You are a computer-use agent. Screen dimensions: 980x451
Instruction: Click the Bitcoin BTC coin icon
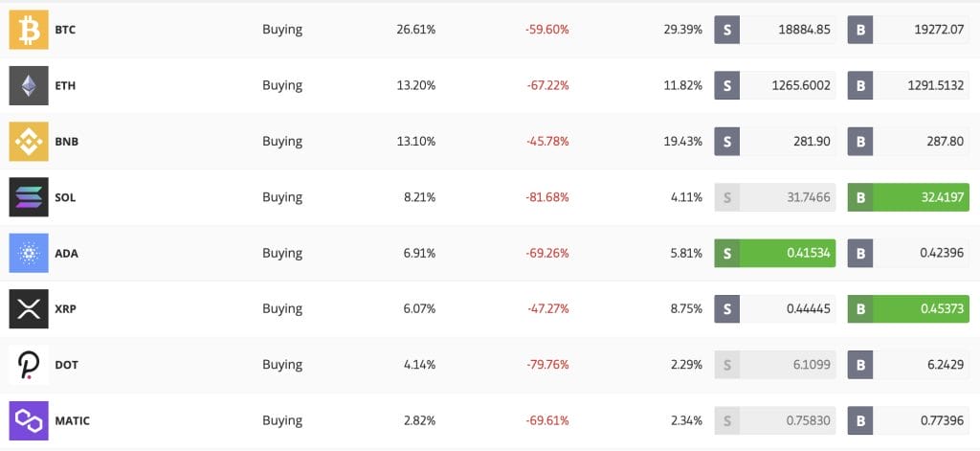[x=29, y=30]
